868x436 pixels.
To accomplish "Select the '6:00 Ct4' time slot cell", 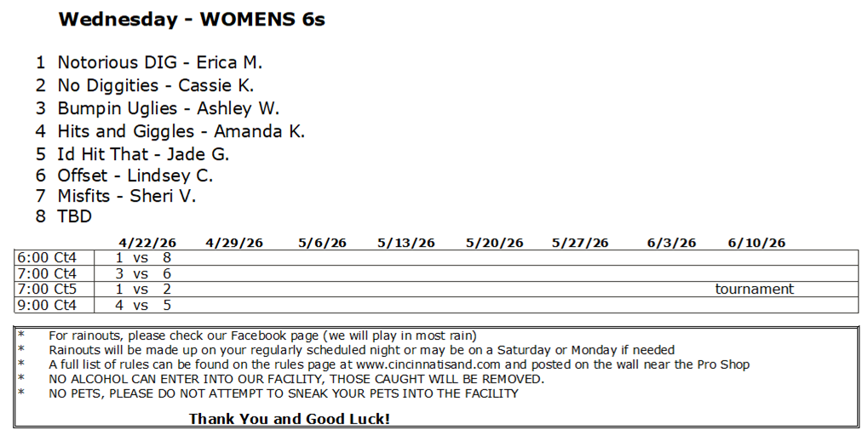I will 48,258.
